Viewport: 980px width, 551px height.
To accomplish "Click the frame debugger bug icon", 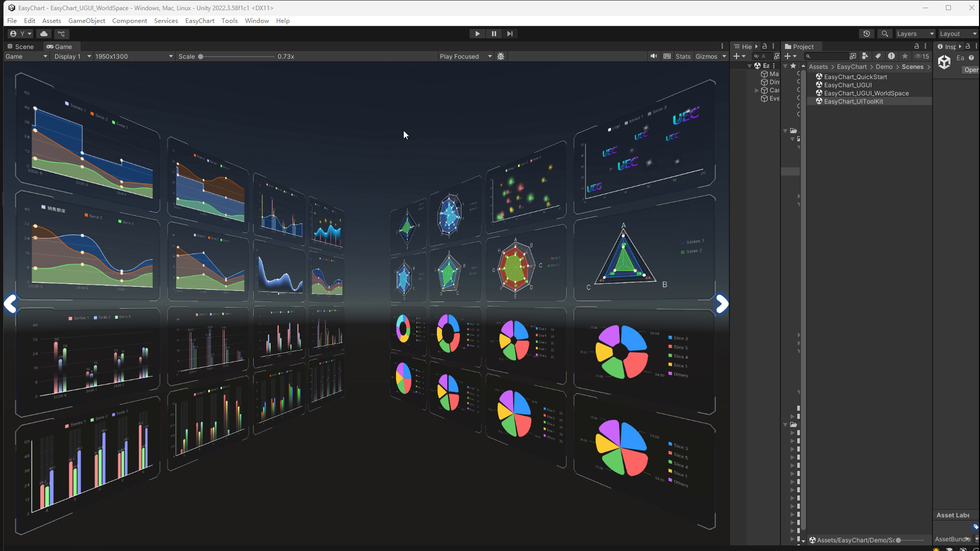I will 501,57.
